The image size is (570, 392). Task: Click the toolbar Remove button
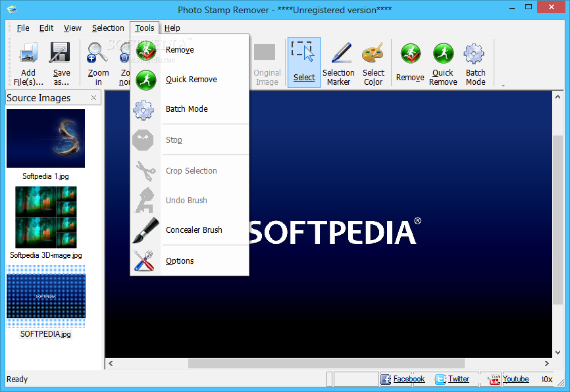click(x=410, y=62)
